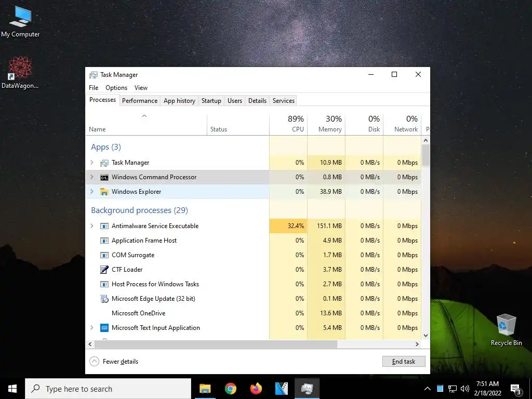Open the Recycle Bin desktop icon
532x399 pixels.
coord(506,329)
